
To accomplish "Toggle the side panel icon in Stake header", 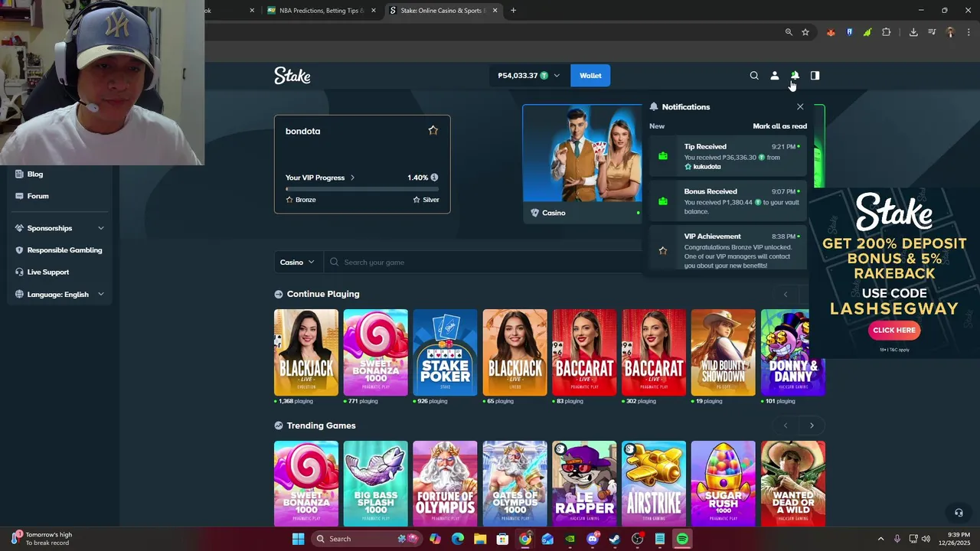I will point(815,76).
